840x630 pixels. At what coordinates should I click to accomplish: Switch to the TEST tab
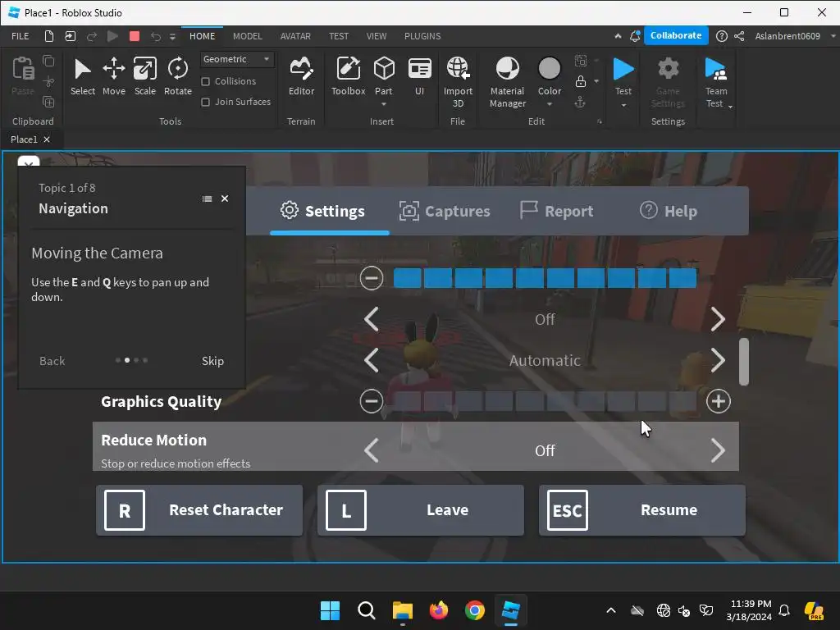[x=339, y=36]
